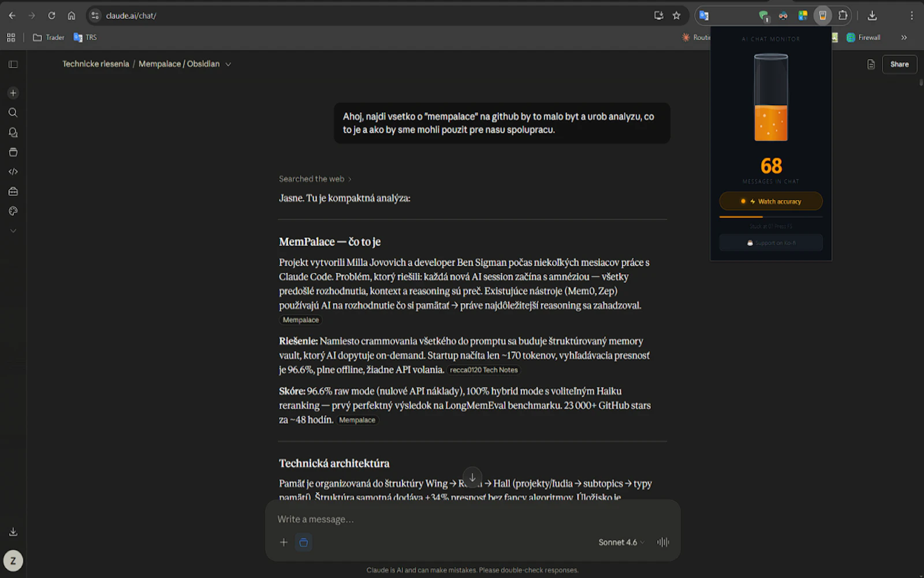Click the Mempalace / Obsidian chat title

click(179, 64)
